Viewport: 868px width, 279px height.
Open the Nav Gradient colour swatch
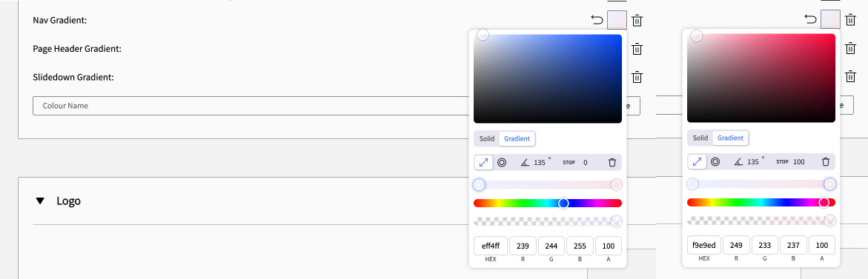tap(617, 21)
